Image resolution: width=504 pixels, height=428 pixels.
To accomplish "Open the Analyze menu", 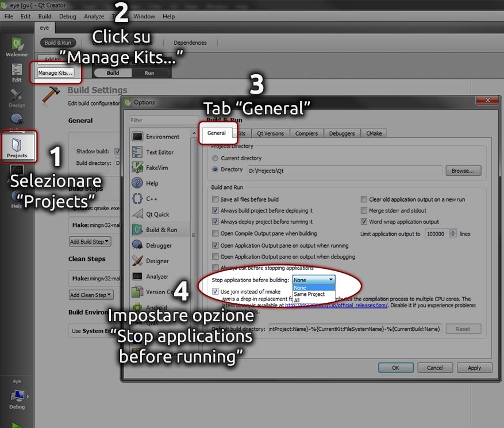I will pyautogui.click(x=94, y=17).
